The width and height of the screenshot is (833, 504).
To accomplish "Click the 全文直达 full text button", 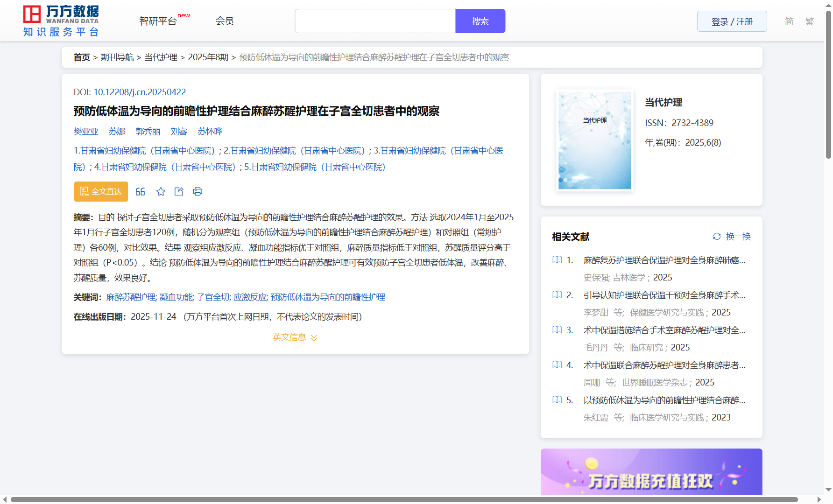I will [x=101, y=192].
